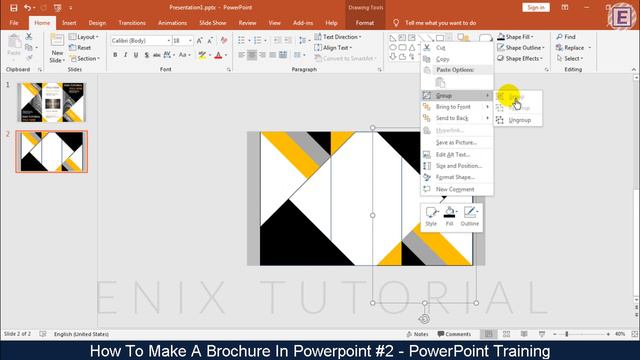The width and height of the screenshot is (640, 360).
Task: Click the Save icon in title bar
Action: 13,8
